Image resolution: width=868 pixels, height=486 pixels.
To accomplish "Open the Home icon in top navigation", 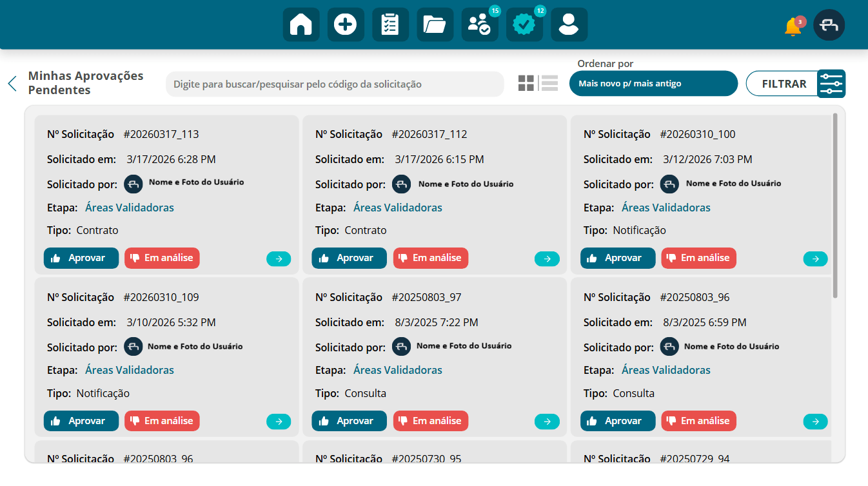I will (x=301, y=24).
